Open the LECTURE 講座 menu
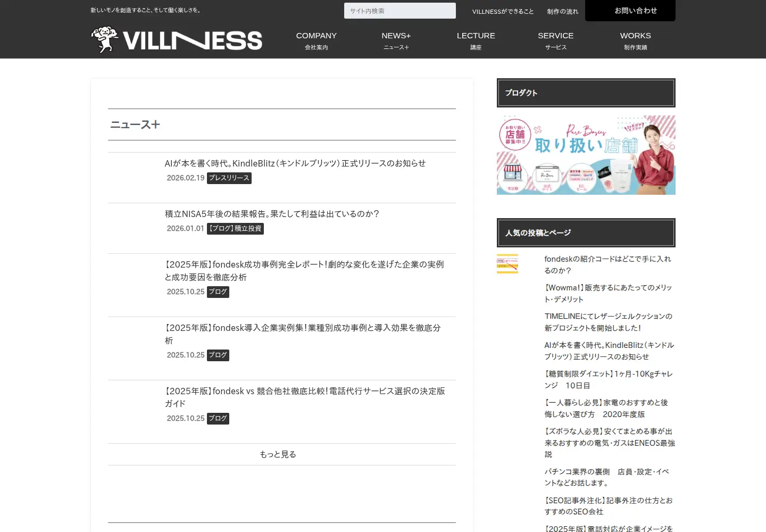Screen dimensions: 766x532 tap(476, 40)
